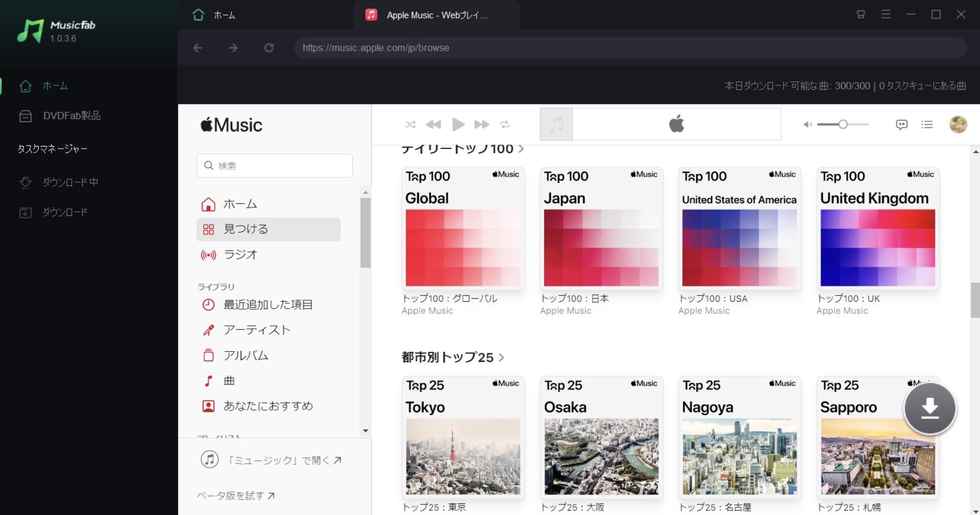Switch to the ホーム tab at top
980x515 pixels.
coord(214,15)
